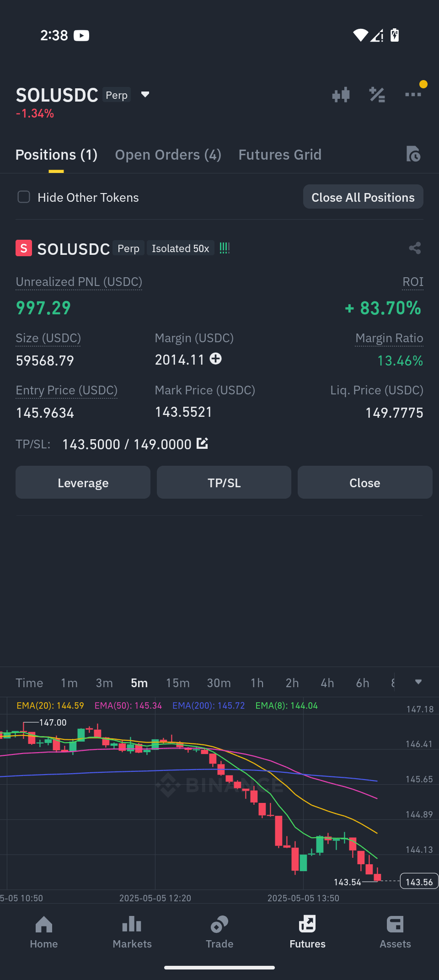439x980 pixels.
Task: Select the 6h chart interval
Action: click(x=363, y=683)
